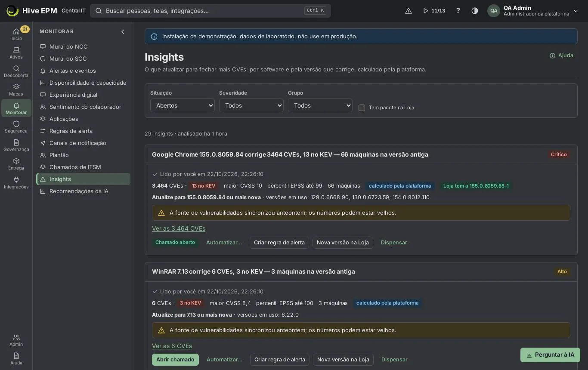This screenshot has width=588, height=370.
Task: Open Admin in the left rail
Action: 16,340
